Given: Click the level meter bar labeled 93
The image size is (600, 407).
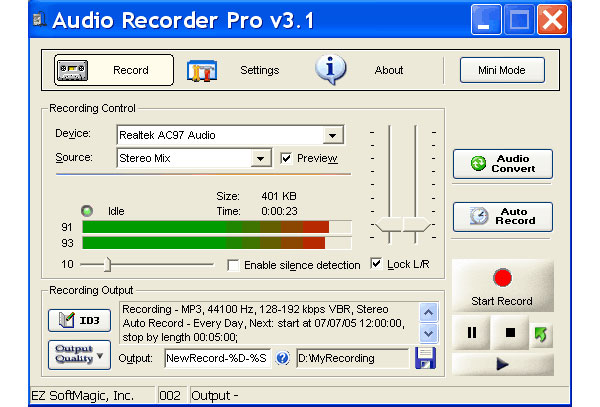Looking at the screenshot, I should click(x=217, y=243).
